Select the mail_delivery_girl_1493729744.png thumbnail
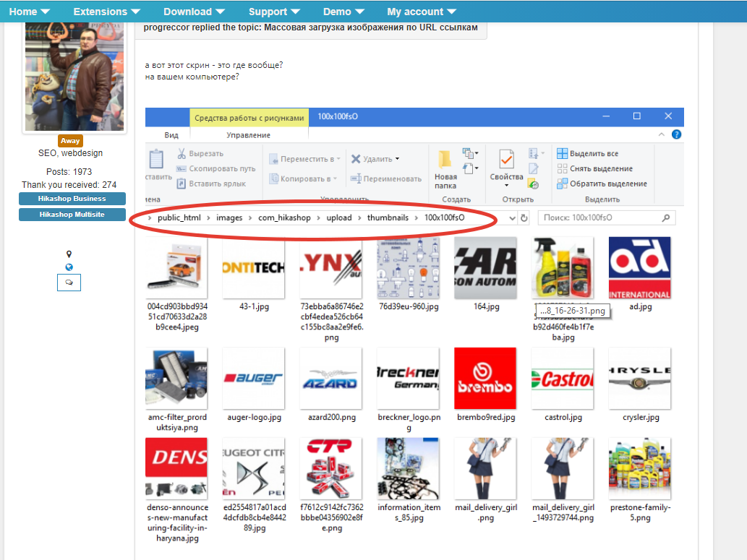This screenshot has width=747, height=560. coord(563,468)
